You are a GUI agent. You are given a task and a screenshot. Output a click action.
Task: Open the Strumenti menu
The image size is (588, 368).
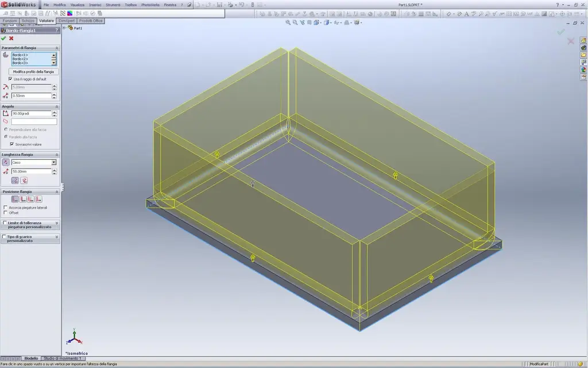pos(113,5)
